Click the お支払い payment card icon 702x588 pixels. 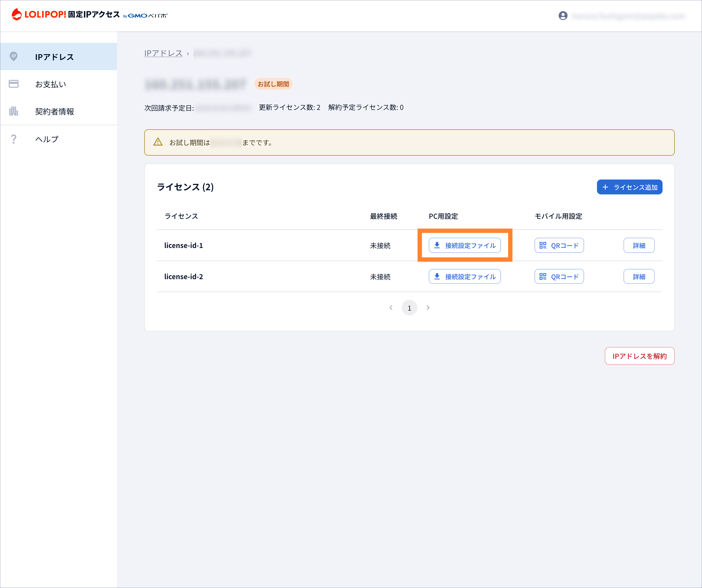coord(14,84)
